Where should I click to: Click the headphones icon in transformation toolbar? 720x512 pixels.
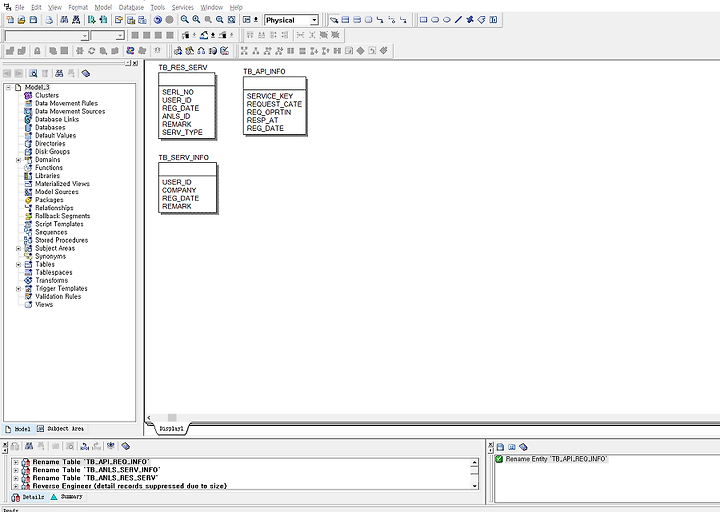(201, 51)
